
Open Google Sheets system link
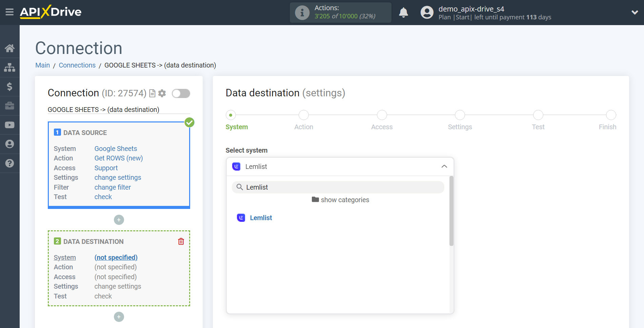coord(116,149)
